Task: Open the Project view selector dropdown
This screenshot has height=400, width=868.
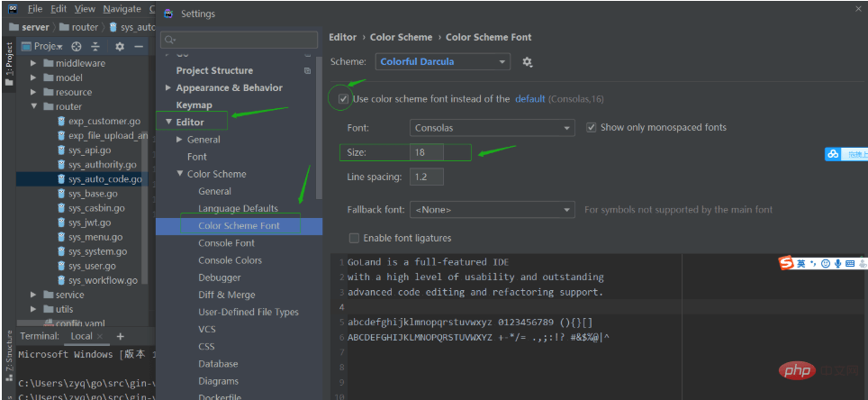Action: (x=42, y=47)
